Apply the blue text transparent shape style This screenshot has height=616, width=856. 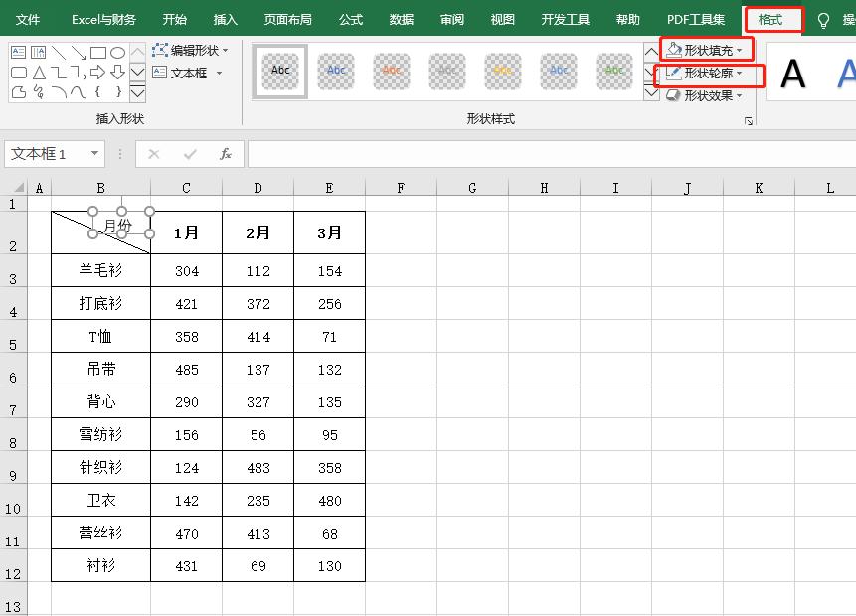coord(336,71)
